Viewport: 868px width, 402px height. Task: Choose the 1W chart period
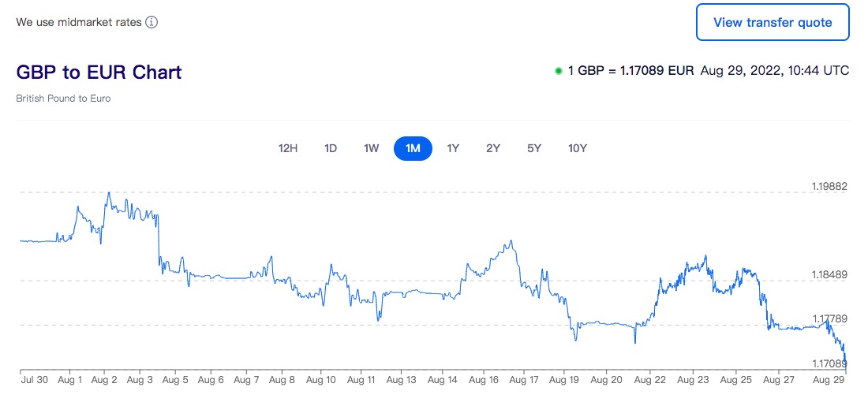[372, 148]
